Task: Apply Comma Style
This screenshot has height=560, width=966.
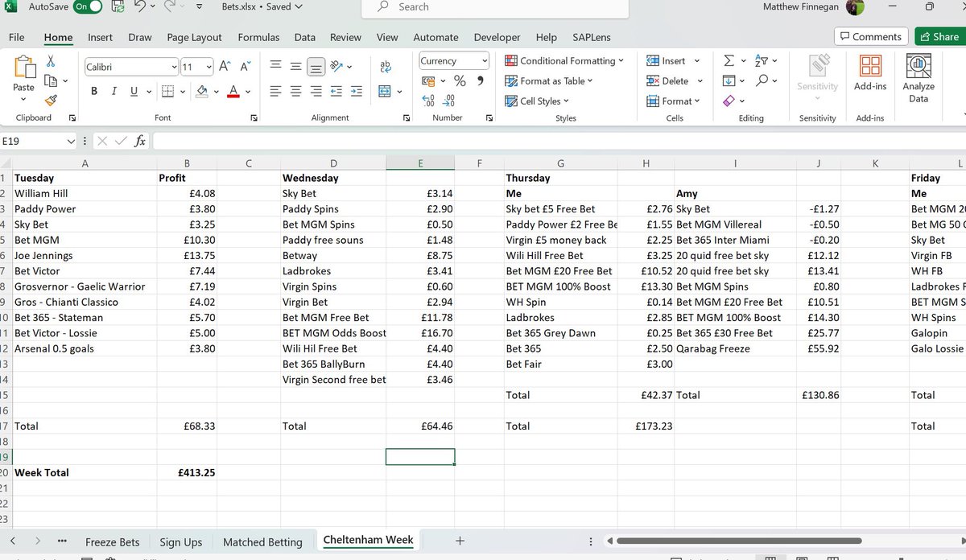Action: pos(481,81)
